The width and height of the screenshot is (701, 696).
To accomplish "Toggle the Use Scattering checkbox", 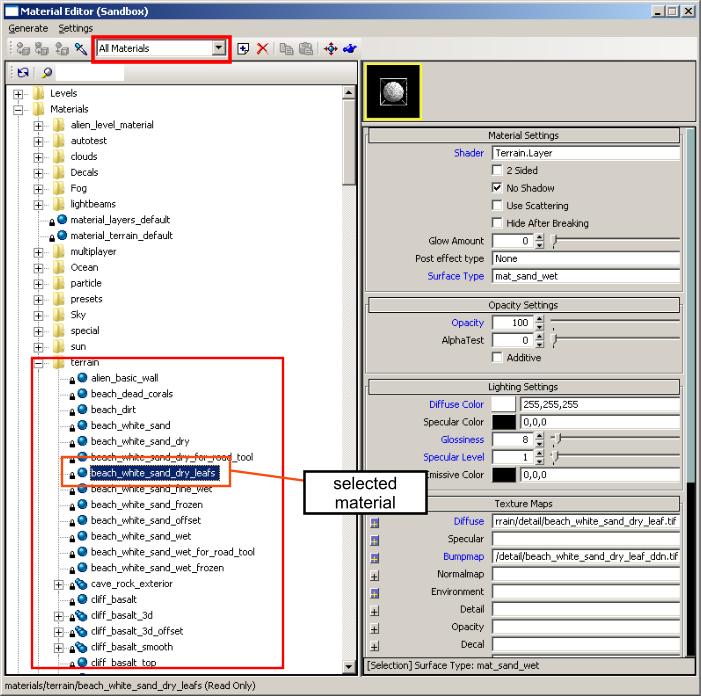I will coord(497,206).
